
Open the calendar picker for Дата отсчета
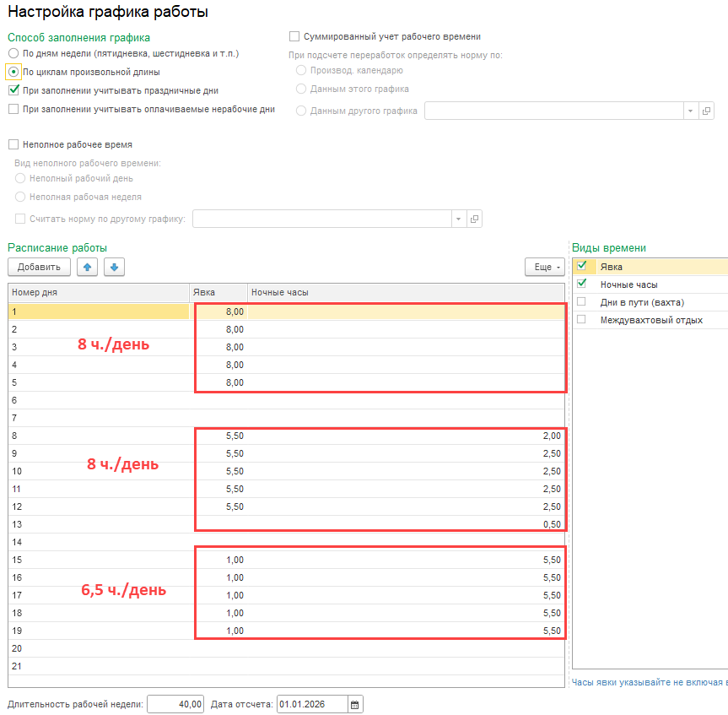(x=355, y=704)
